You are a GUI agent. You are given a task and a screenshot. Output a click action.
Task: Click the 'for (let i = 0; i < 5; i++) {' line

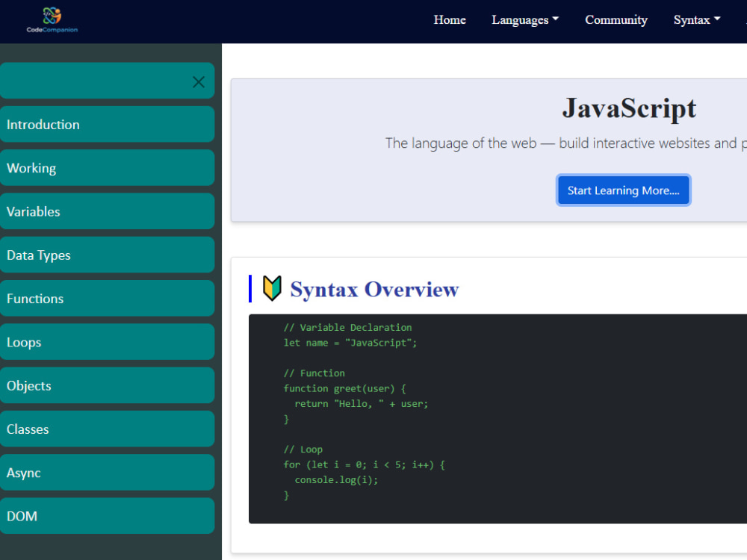pyautogui.click(x=364, y=464)
